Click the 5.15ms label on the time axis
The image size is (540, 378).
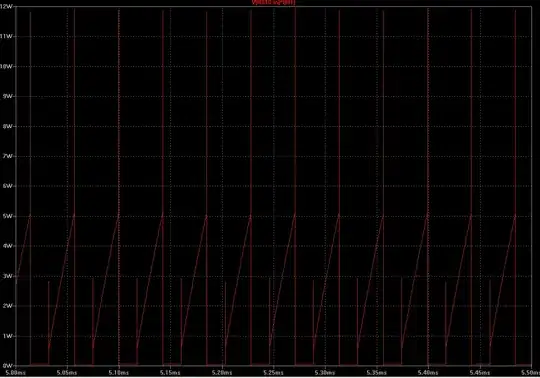(x=170, y=373)
